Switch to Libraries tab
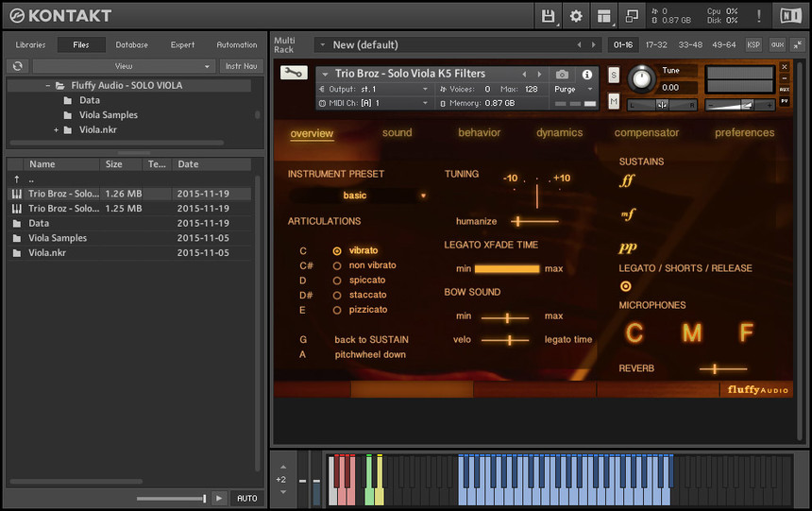Viewport: 812px width, 511px height. point(30,45)
